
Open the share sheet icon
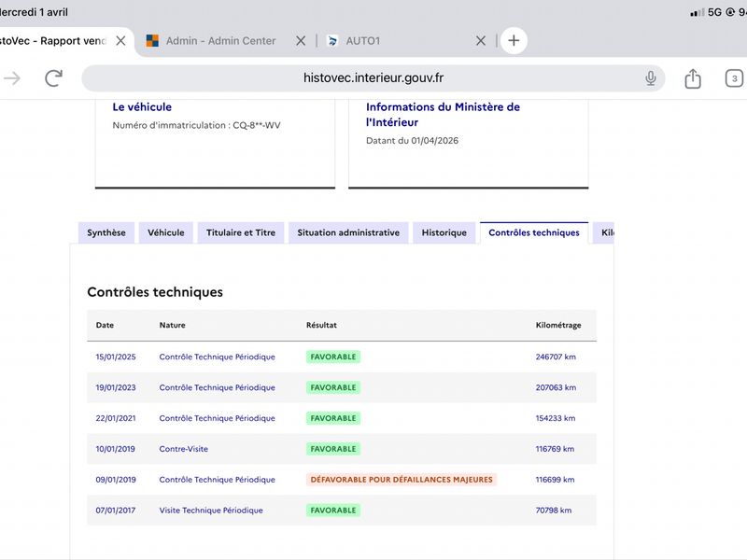[693, 78]
